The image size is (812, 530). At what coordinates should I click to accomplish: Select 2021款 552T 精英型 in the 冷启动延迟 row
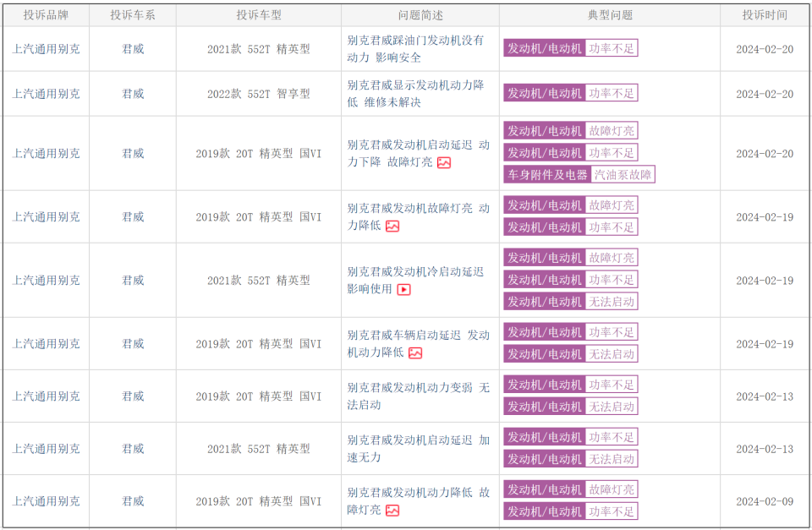tap(259, 281)
